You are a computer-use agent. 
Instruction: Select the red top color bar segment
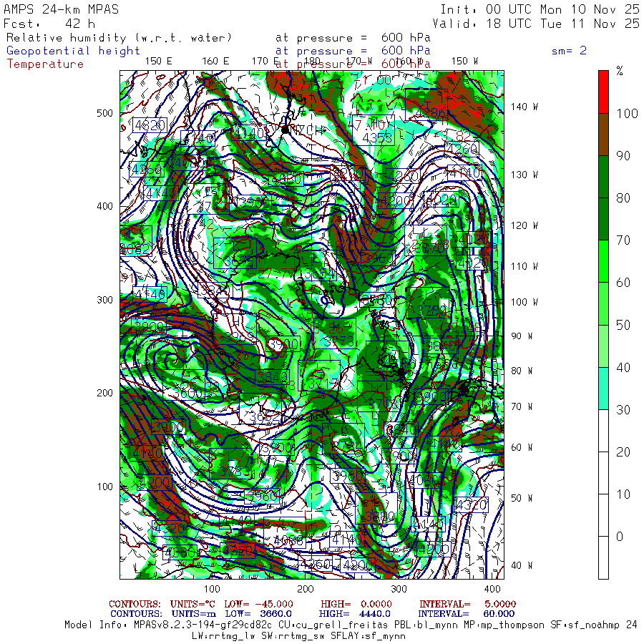click(603, 92)
